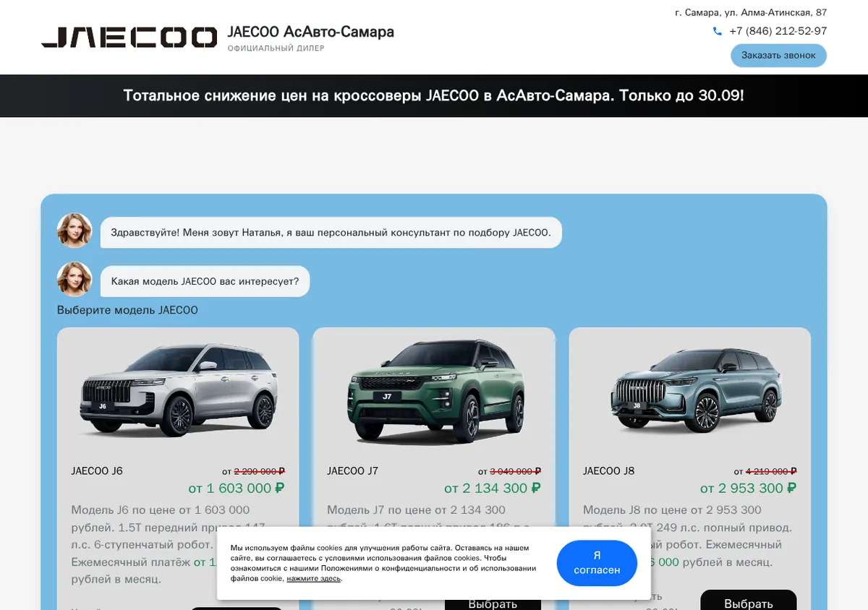This screenshot has width=868, height=610.
Task: Click Natalya's avatar on the greeting message
Action: pyautogui.click(x=75, y=231)
